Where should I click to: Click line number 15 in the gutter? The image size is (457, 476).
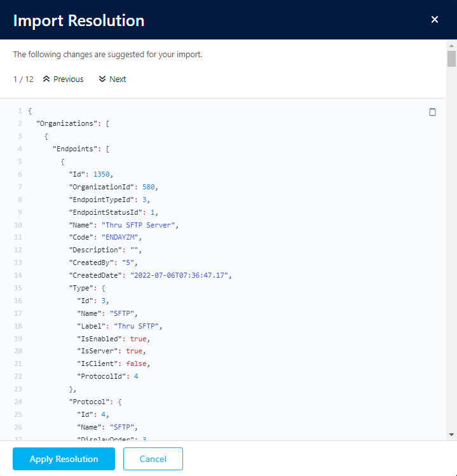pyautogui.click(x=18, y=288)
